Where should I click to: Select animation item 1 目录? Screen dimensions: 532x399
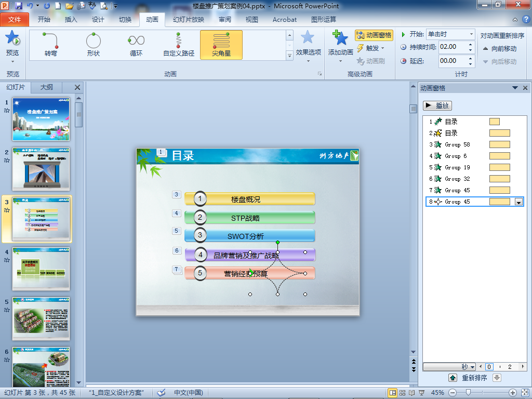[475, 122]
